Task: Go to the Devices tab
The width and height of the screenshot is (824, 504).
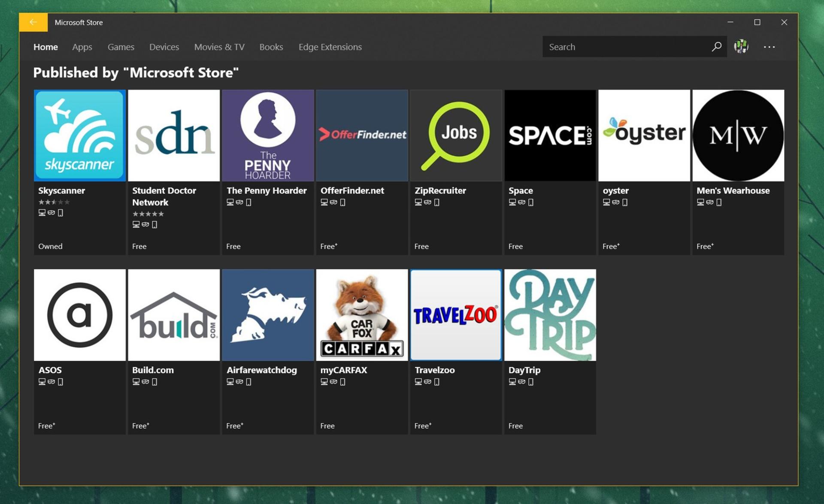Action: (164, 47)
